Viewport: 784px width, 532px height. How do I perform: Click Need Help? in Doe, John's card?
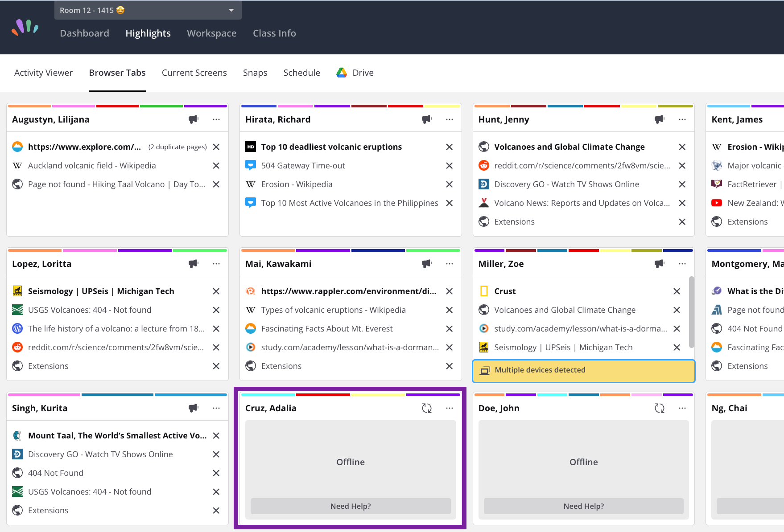tap(584, 506)
